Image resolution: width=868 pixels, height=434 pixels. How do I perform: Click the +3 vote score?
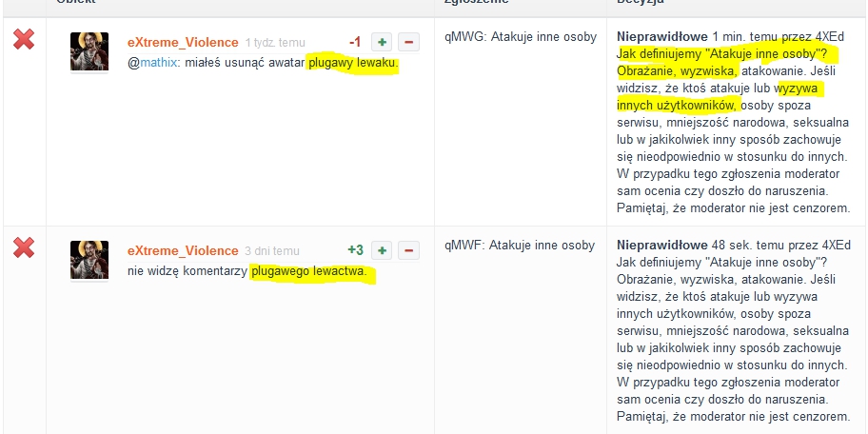coord(355,250)
